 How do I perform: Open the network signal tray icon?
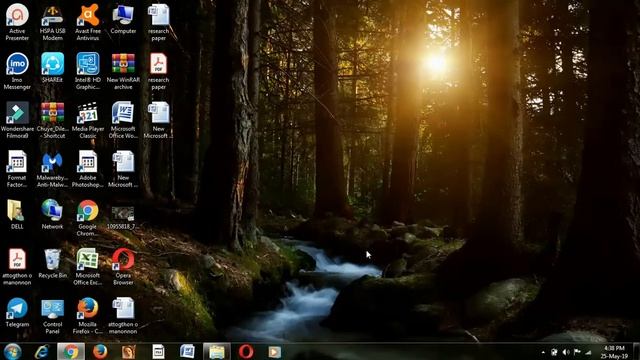(588, 352)
